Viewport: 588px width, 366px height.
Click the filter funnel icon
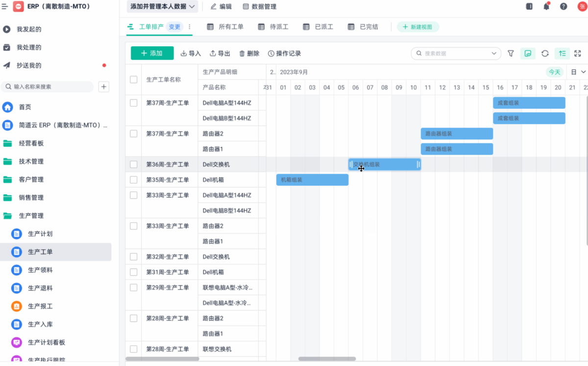point(511,53)
